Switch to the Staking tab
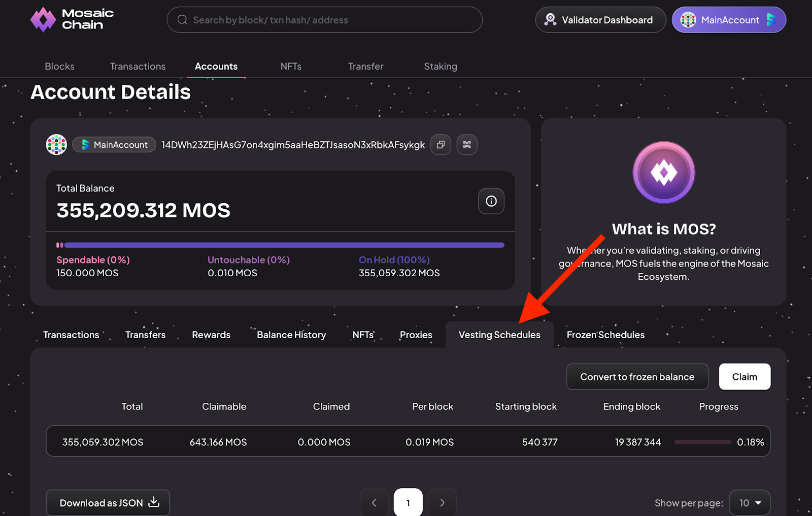The height and width of the screenshot is (516, 812). [x=441, y=67]
